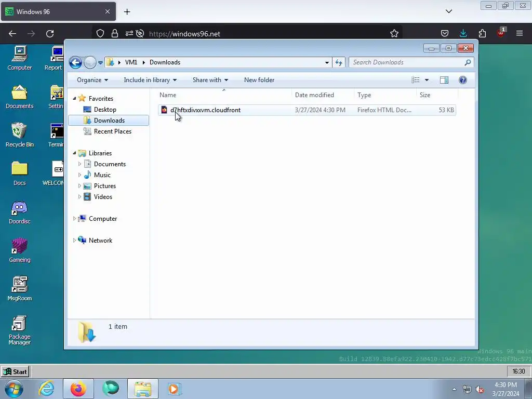Sort by Size column header
This screenshot has width=532, height=399.
coord(437,95)
